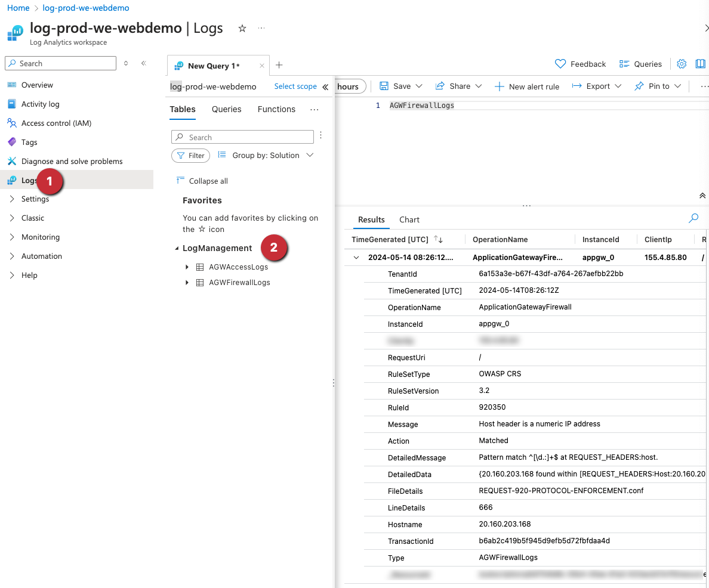Select the TransactionId value
This screenshot has height=588, width=709.
pyautogui.click(x=544, y=541)
